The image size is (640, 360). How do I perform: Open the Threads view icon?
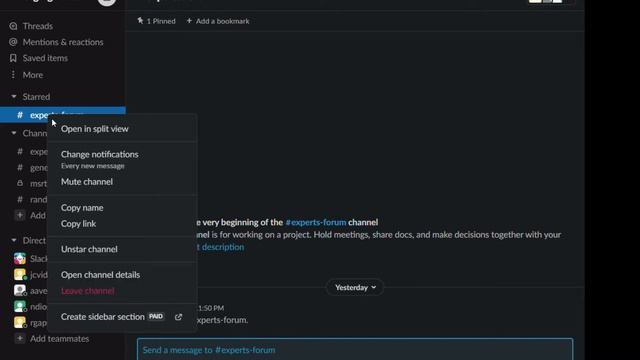[13, 26]
